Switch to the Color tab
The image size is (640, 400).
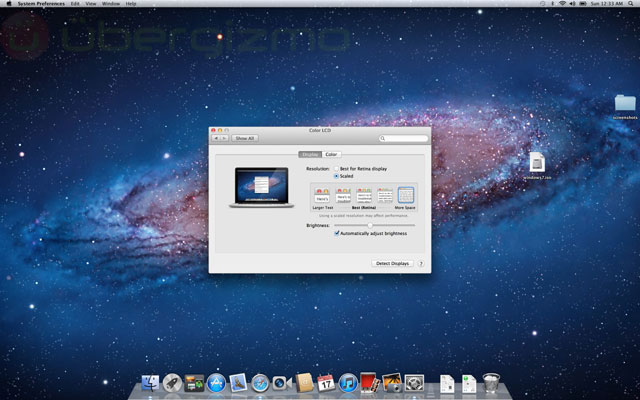tap(331, 154)
